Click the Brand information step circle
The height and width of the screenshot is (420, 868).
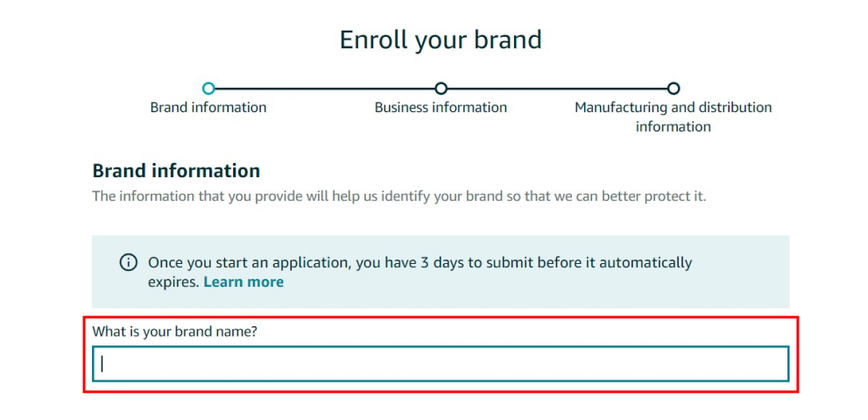[208, 88]
